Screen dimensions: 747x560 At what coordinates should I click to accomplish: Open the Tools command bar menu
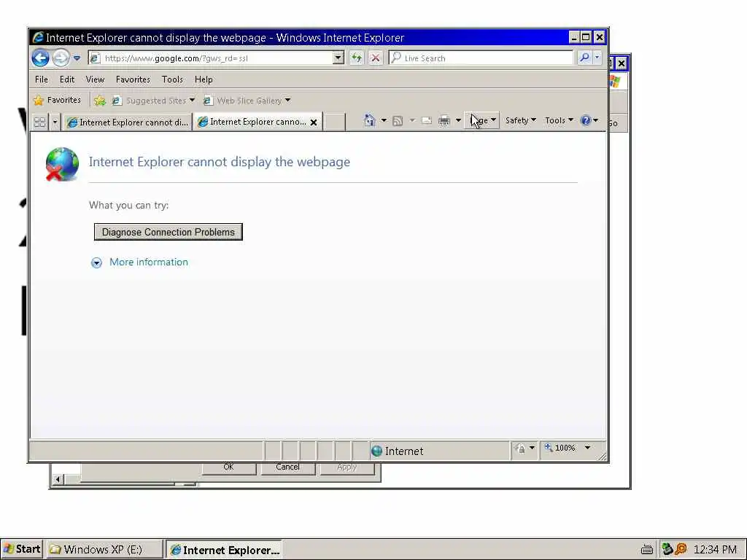(x=559, y=120)
